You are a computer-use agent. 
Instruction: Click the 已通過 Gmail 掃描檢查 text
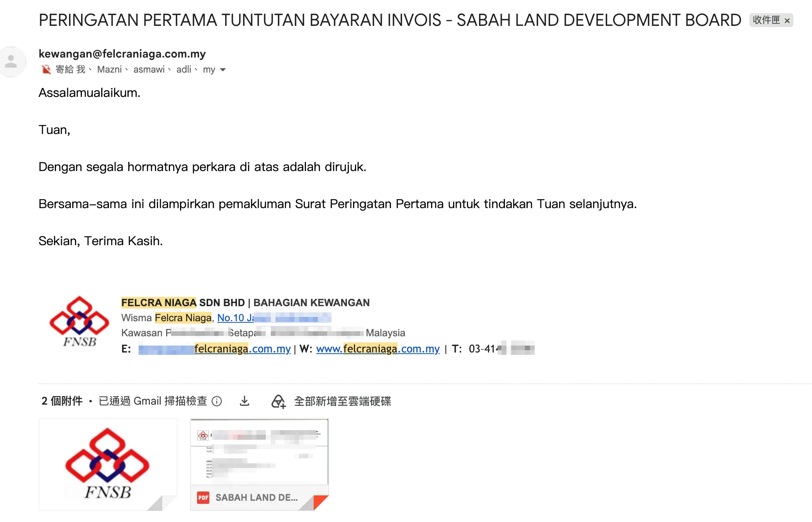click(x=153, y=401)
